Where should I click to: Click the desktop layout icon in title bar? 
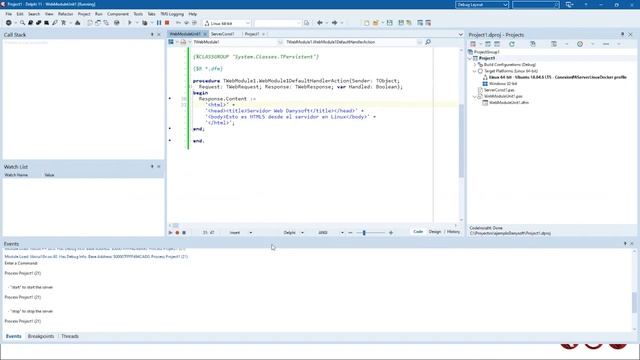[569, 4]
